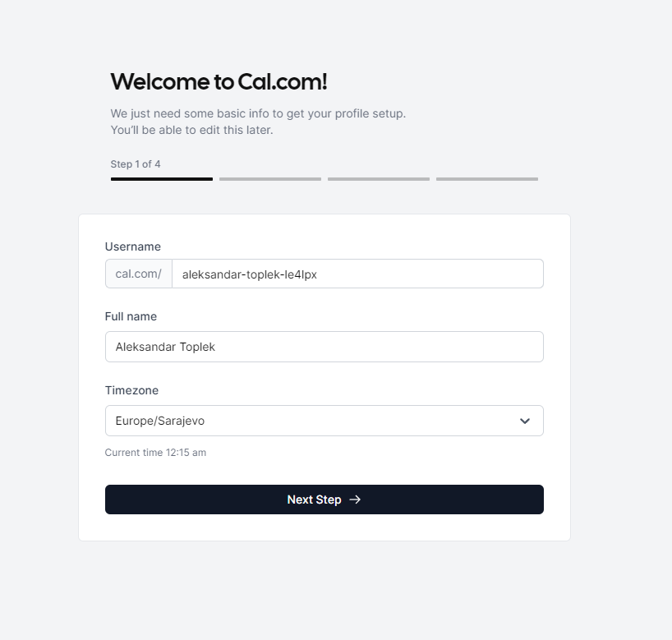Viewport: 672px width, 640px height.
Task: Click the third step progress indicator
Action: click(x=378, y=178)
